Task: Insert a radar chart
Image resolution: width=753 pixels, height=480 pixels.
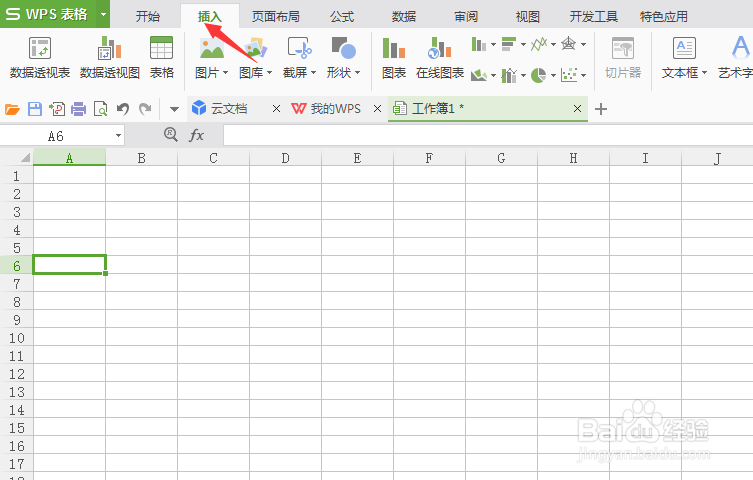Action: [x=569, y=44]
